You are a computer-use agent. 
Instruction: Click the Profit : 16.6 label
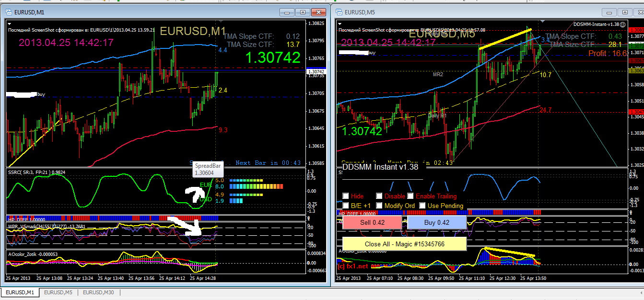pyautogui.click(x=608, y=53)
